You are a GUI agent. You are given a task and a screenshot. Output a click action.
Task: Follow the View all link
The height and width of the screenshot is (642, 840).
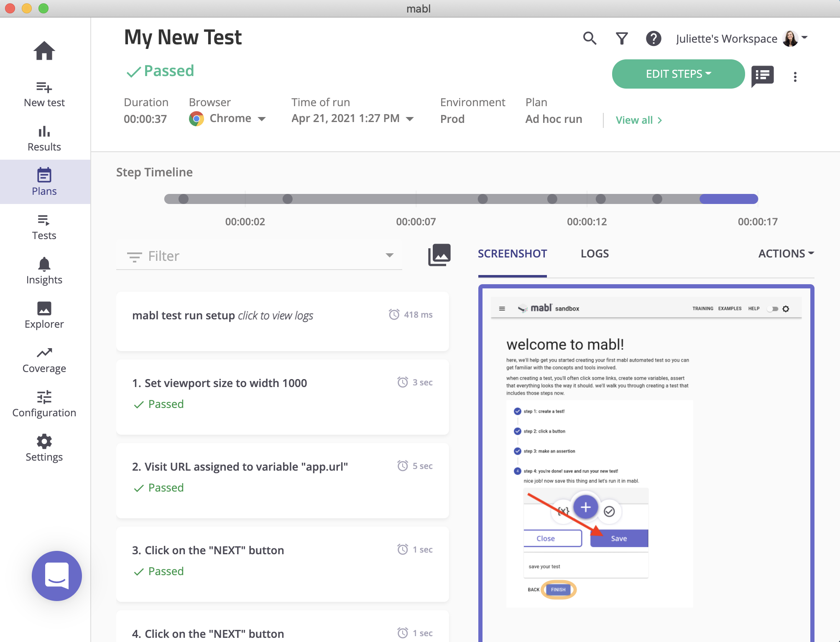click(x=638, y=120)
